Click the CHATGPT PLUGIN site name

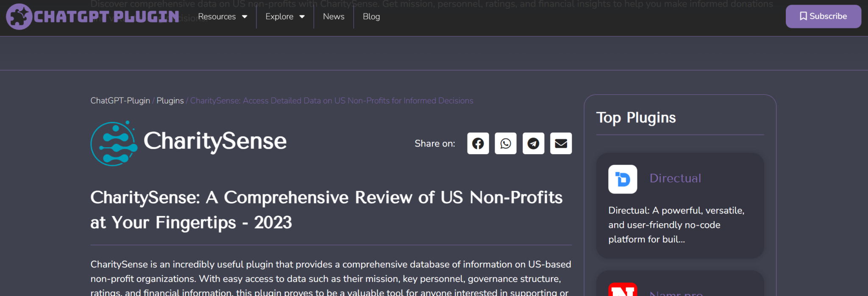click(x=106, y=17)
